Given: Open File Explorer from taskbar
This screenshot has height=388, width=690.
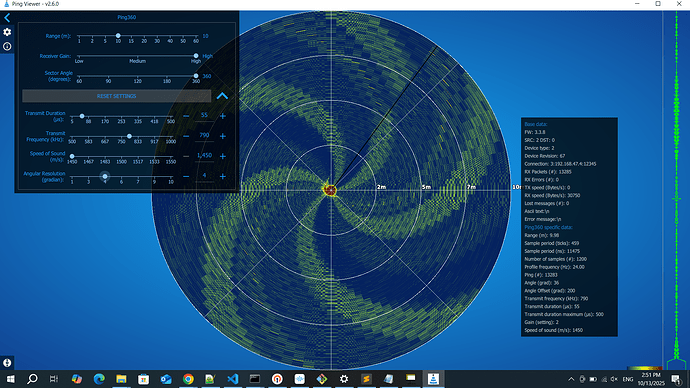Looking at the screenshot, I should click(121, 379).
